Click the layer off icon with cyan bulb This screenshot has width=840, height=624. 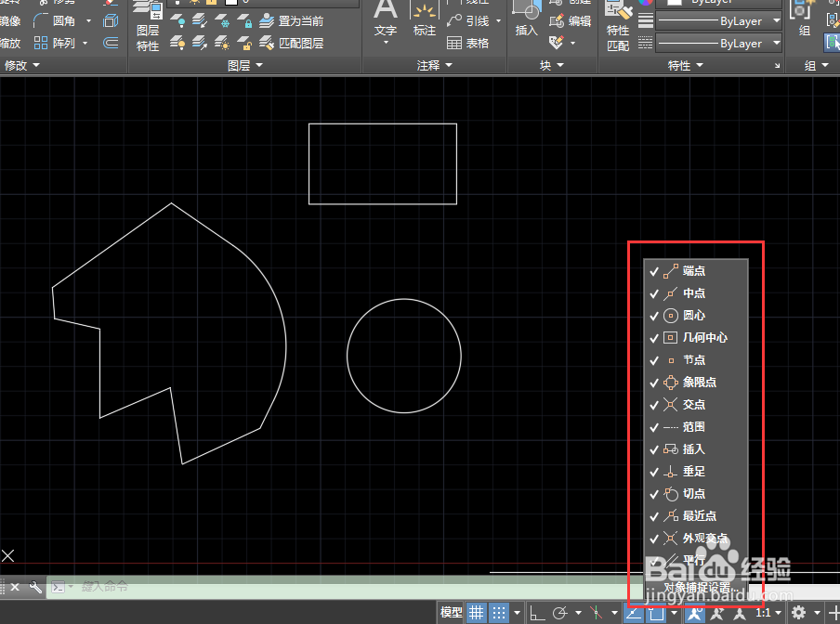tap(177, 20)
